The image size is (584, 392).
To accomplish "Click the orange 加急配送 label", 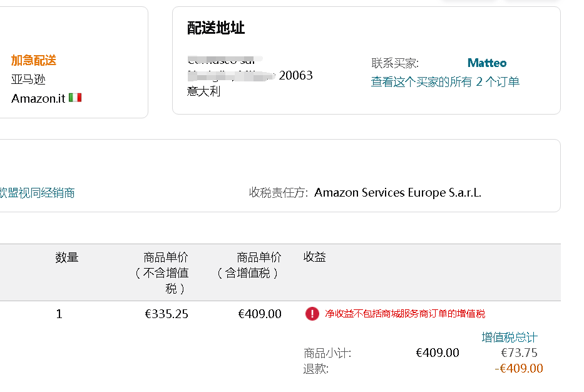I will pos(34,60).
